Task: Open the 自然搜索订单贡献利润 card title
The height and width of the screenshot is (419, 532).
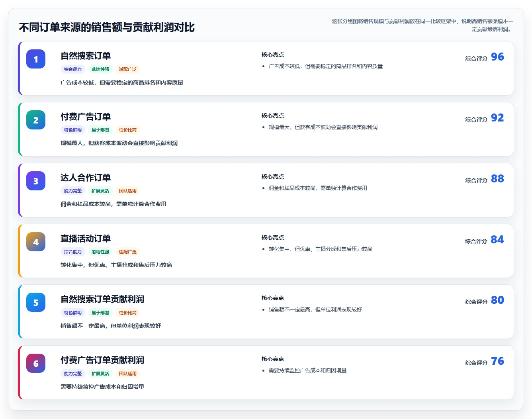Action: (x=102, y=299)
